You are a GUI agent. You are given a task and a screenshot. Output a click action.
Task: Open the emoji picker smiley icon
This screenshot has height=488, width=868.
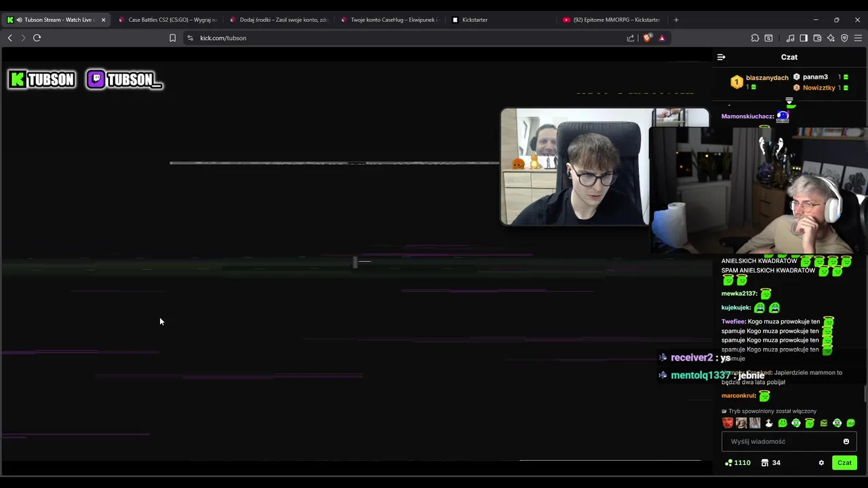tap(846, 441)
